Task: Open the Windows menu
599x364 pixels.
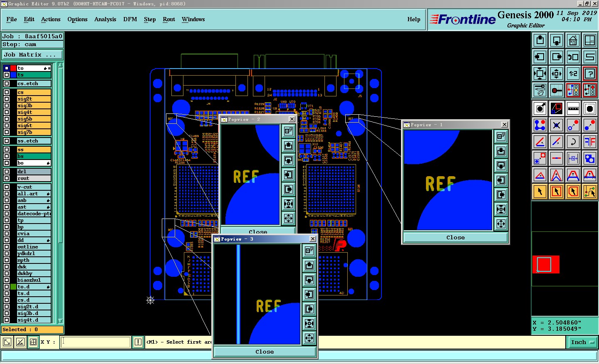Action: [193, 19]
